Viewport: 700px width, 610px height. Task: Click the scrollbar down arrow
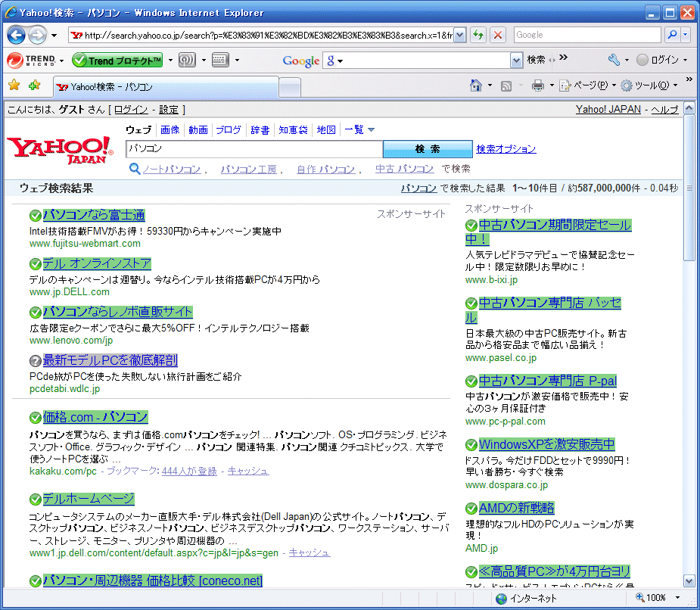[689, 581]
